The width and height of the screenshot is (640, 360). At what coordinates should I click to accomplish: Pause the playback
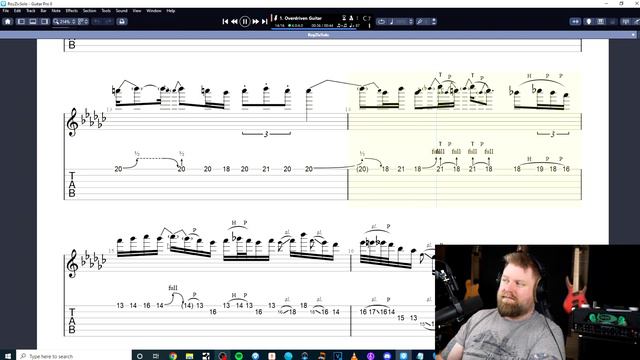(x=244, y=22)
